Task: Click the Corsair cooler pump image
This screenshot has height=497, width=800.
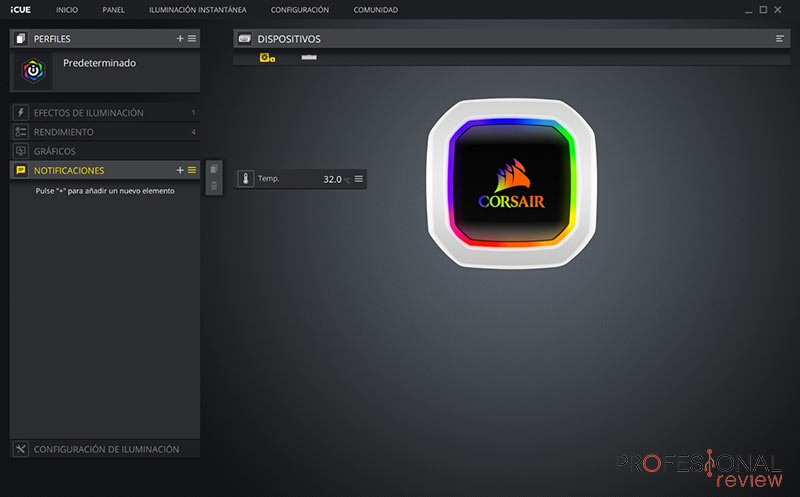Action: [x=512, y=183]
